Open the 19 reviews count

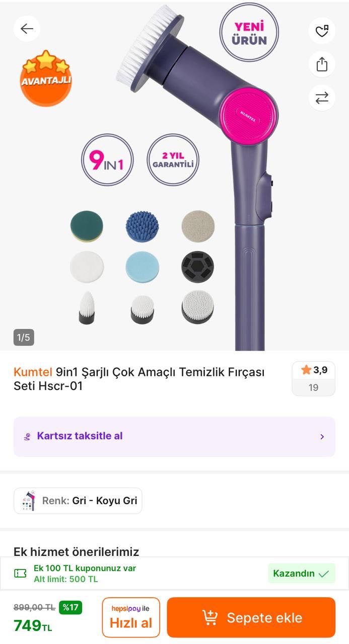click(314, 387)
